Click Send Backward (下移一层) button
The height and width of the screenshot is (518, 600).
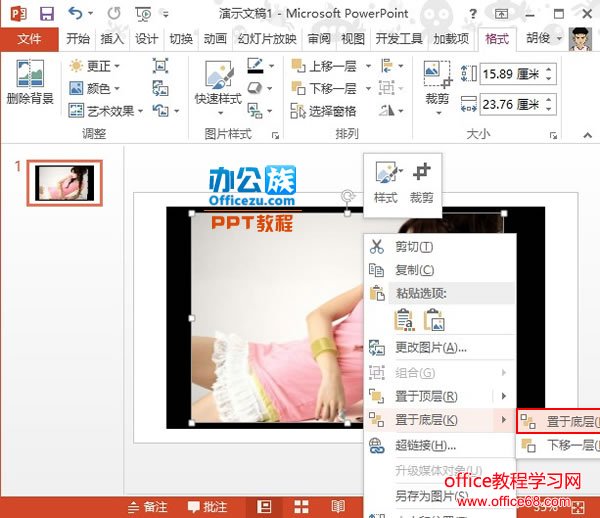[x=324, y=88]
